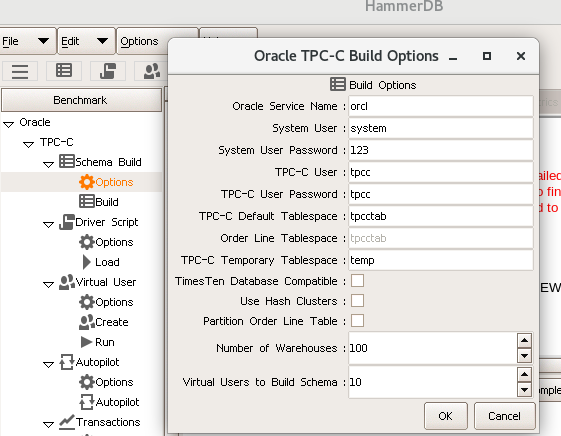Viewport: 561px width, 436px height.
Task: Click the Oracle tree label
Action: (x=35, y=122)
